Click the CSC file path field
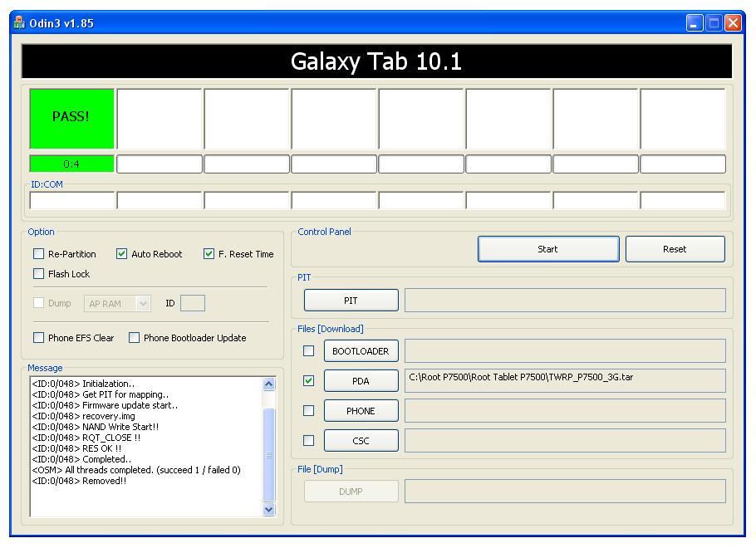756x548 pixels. click(565, 441)
